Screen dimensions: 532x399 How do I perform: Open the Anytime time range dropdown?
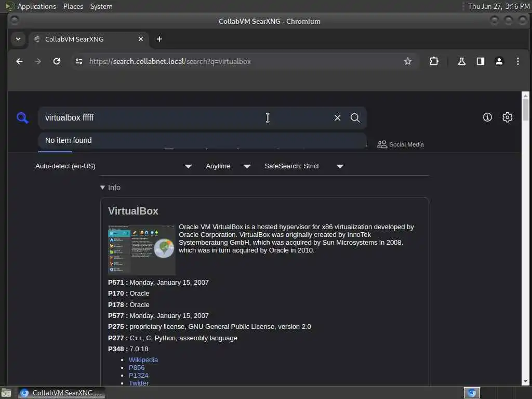[228, 166]
